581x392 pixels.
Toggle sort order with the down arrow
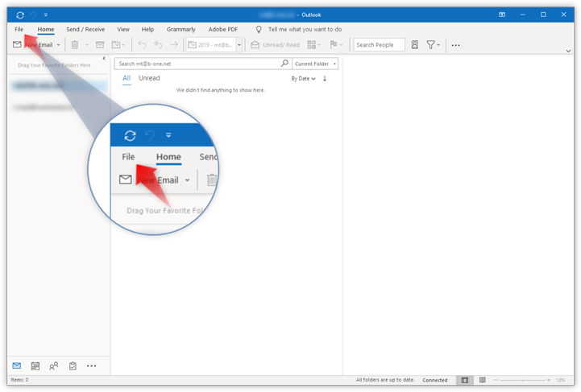[x=325, y=78]
